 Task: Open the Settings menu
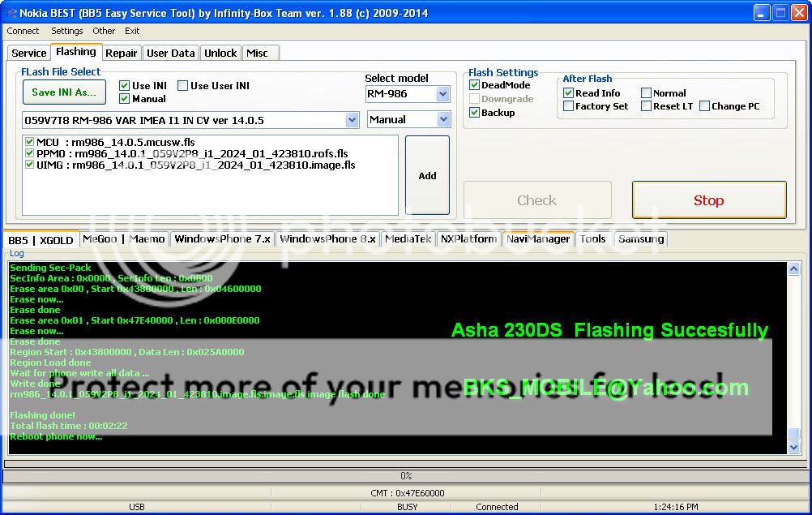pos(66,31)
